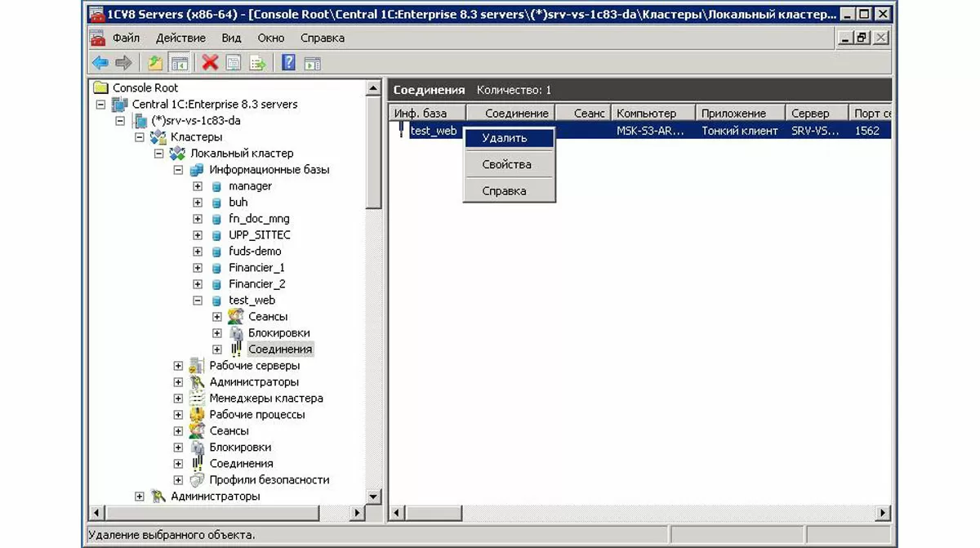
Task: Sort by the Соединение column header
Action: 510,114
